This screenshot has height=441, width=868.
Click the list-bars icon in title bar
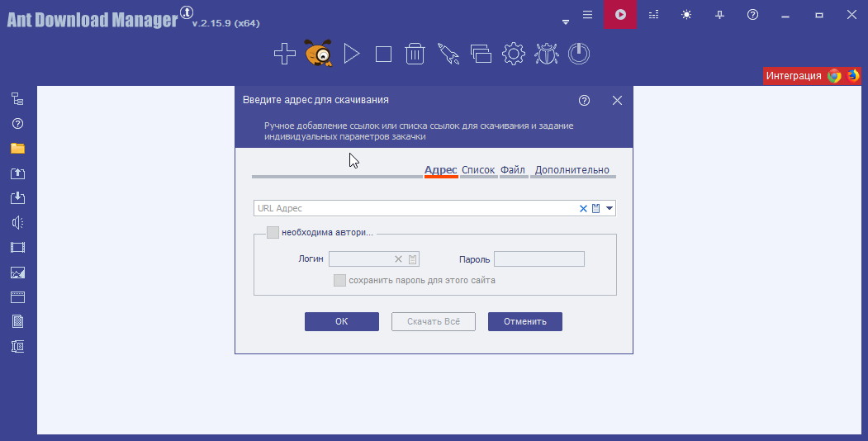(654, 15)
